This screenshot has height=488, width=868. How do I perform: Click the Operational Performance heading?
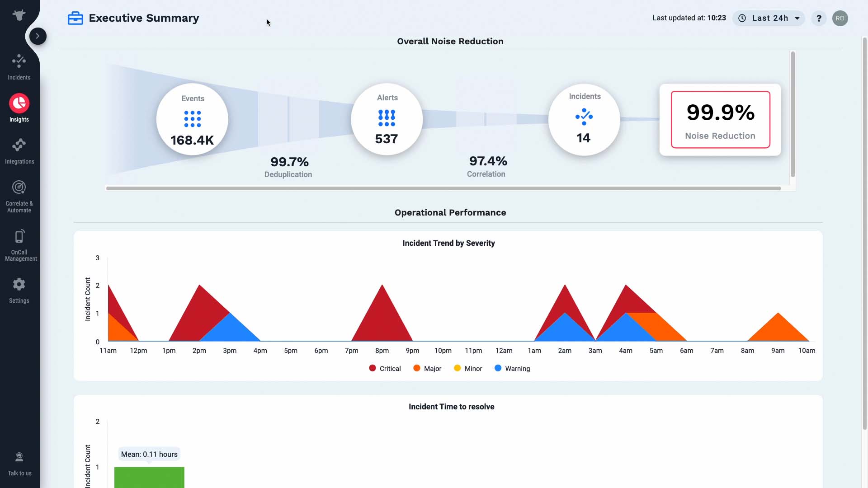click(450, 212)
